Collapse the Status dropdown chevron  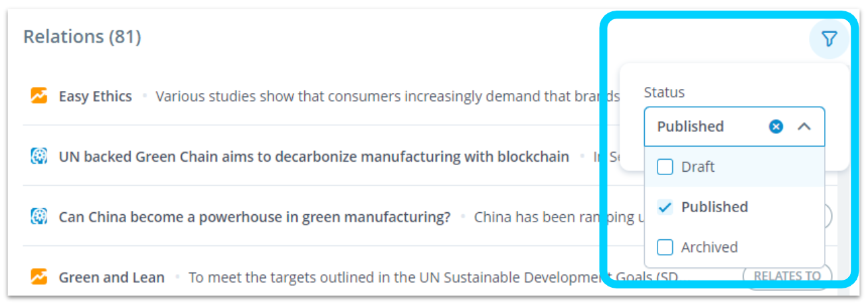point(804,127)
